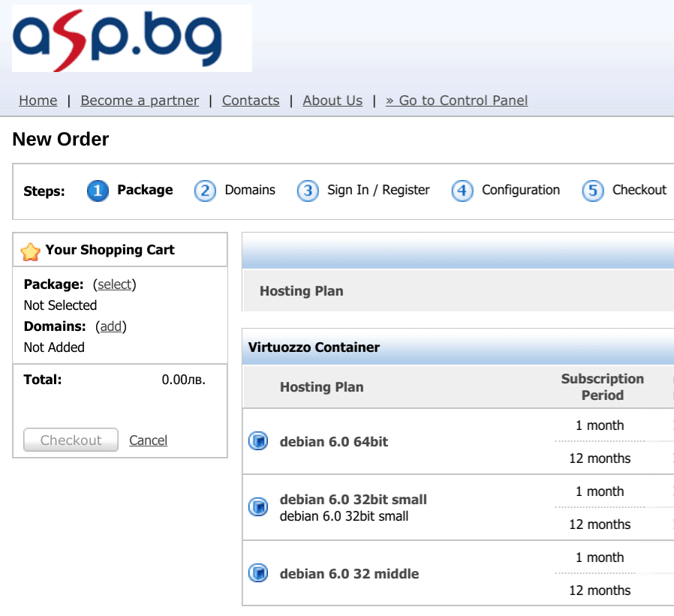The height and width of the screenshot is (616, 674).
Task: Click 1 month for debian 6.0 32bit small
Action: tap(600, 491)
